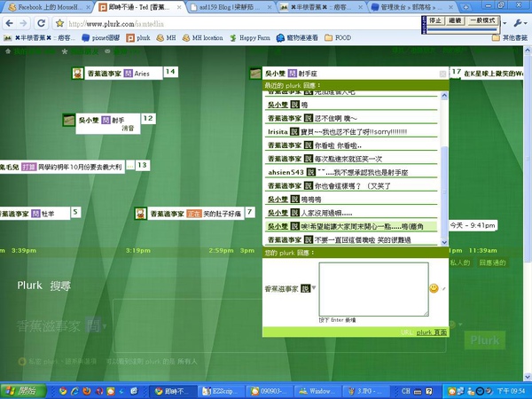This screenshot has width=532, height=399.
Task: Go forward with the browser forward arrow
Action: point(23,23)
